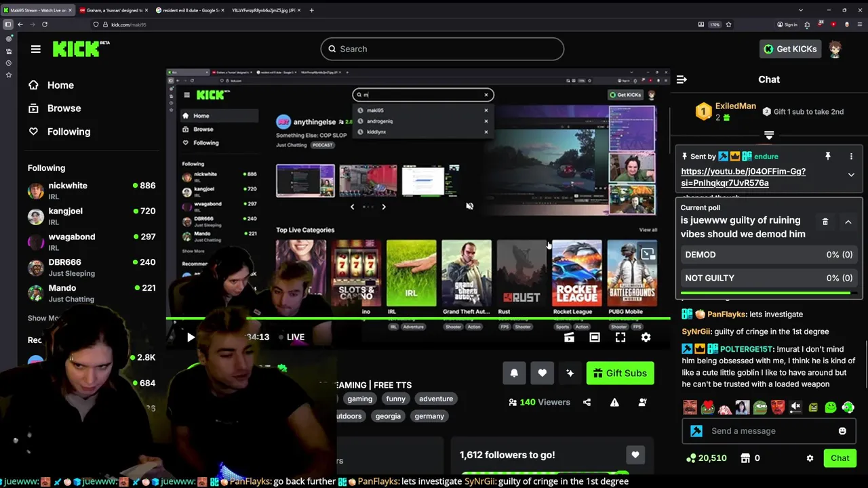
Task: Collapse the chat panel
Action: (x=682, y=79)
